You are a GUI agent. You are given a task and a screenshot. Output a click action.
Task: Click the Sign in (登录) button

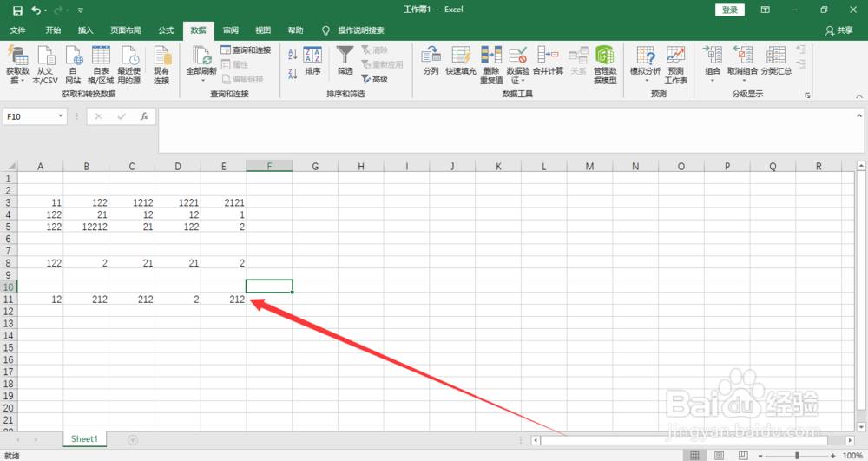(730, 10)
